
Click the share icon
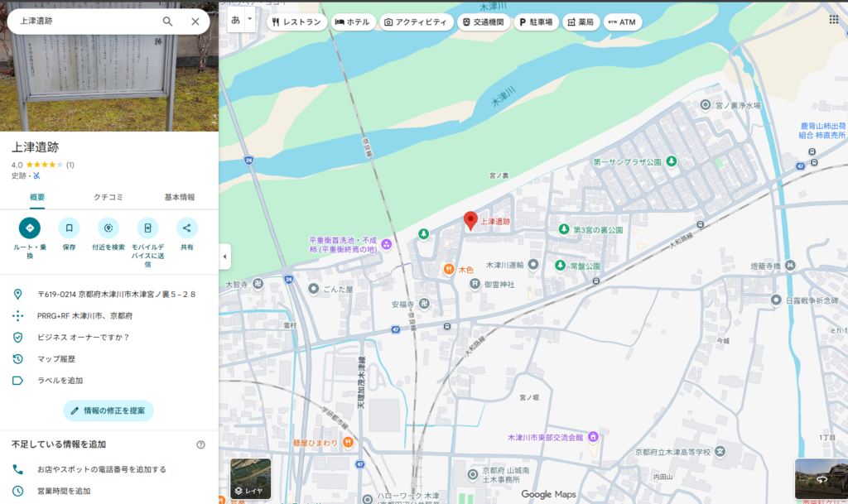187,228
